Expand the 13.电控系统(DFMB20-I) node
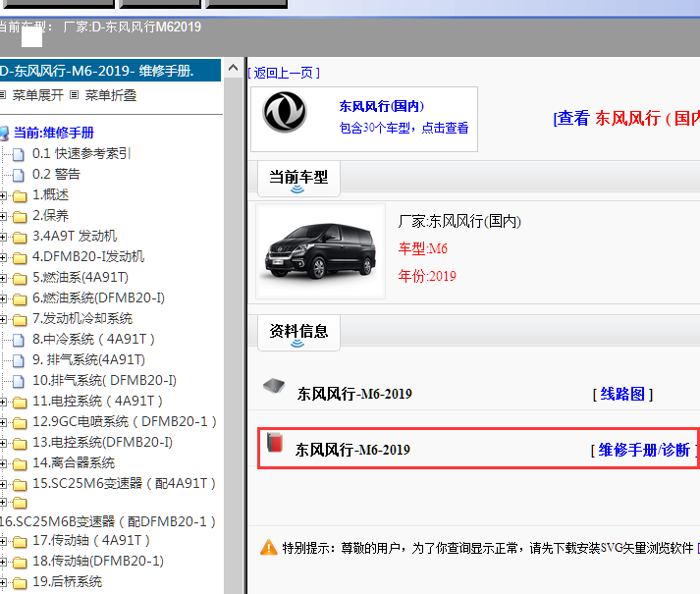 [3, 443]
